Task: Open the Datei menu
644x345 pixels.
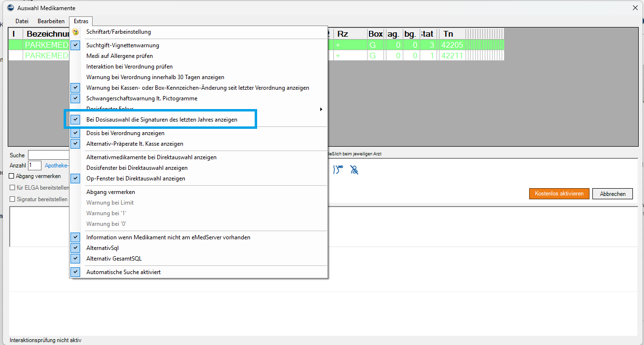Action: click(x=22, y=21)
